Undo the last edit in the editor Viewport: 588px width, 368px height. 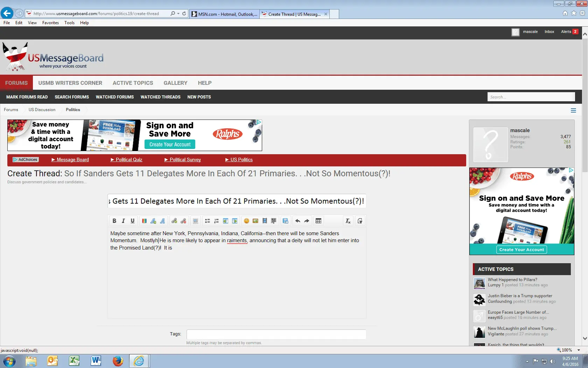[297, 221]
